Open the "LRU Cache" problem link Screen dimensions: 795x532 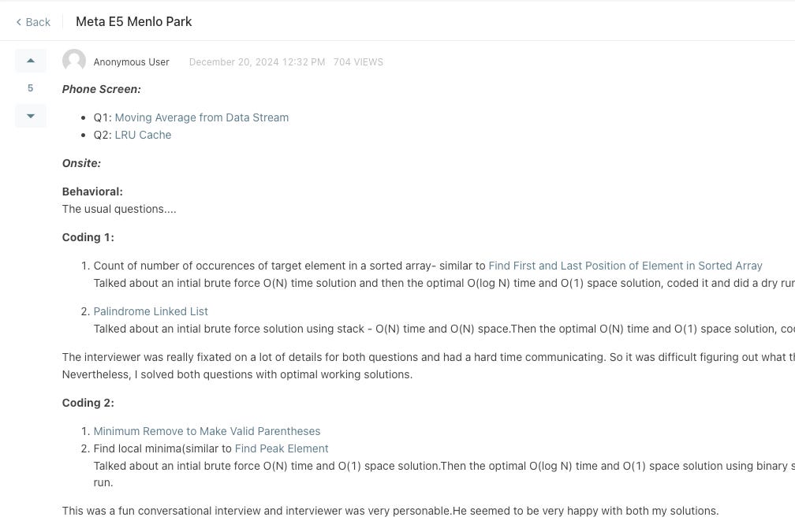143,135
